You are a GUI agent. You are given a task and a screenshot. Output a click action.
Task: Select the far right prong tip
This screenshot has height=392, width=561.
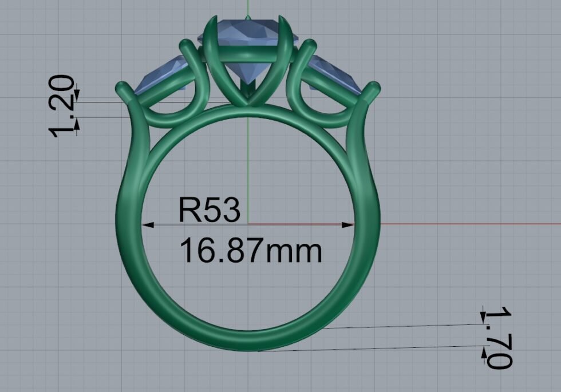373,87
